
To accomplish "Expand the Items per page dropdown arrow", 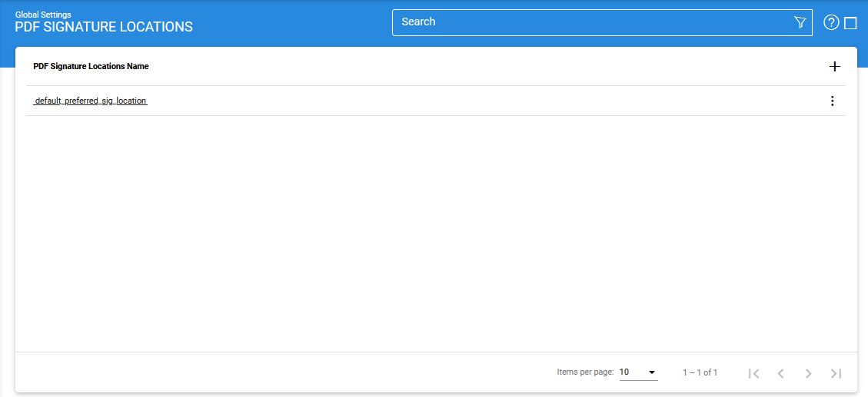I will pos(652,372).
